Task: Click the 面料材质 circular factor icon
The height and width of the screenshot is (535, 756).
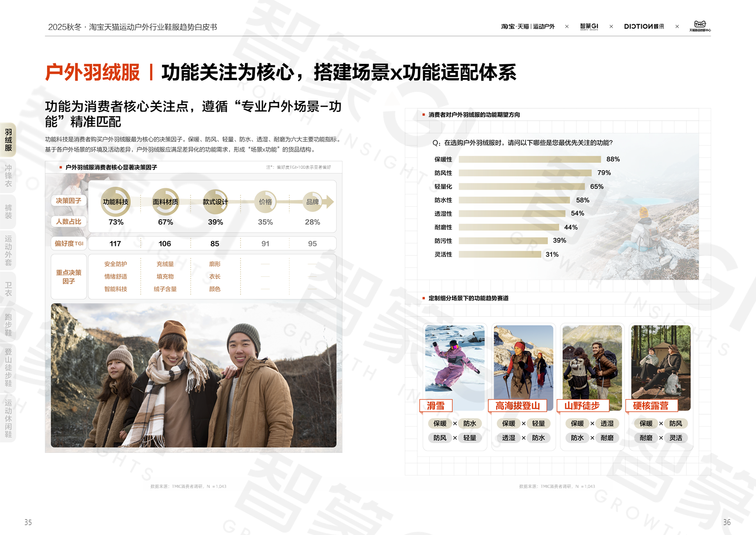Action: pos(165,202)
